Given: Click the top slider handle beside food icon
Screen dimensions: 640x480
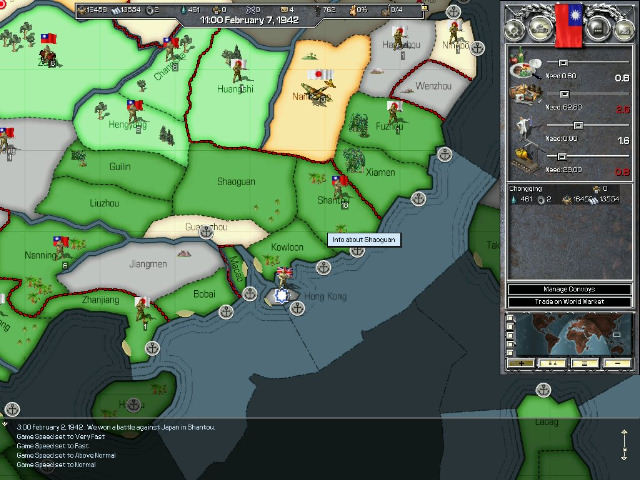Looking at the screenshot, I should pyautogui.click(x=562, y=62).
